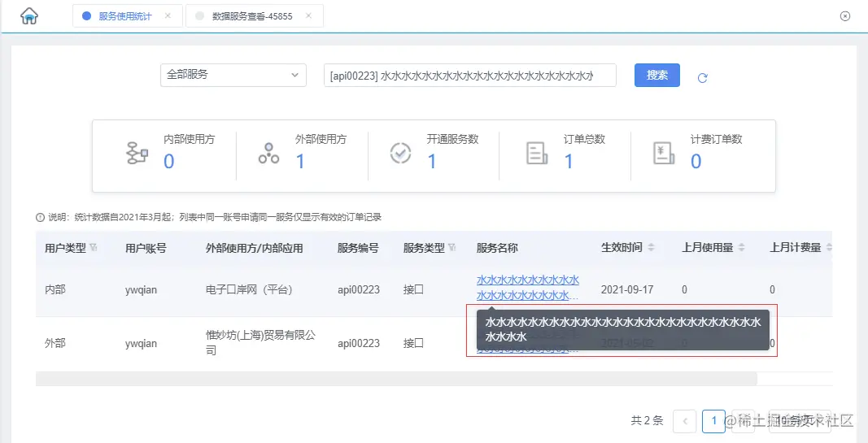Click api00223 in the 内部 row
Screen dimensions: 868x443
359,289
